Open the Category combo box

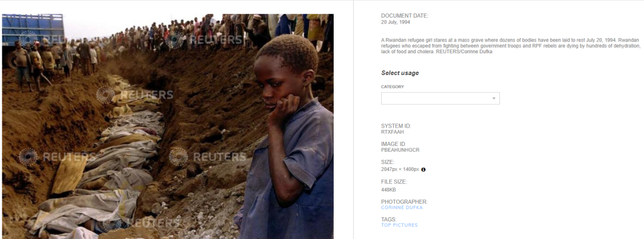pyautogui.click(x=440, y=98)
